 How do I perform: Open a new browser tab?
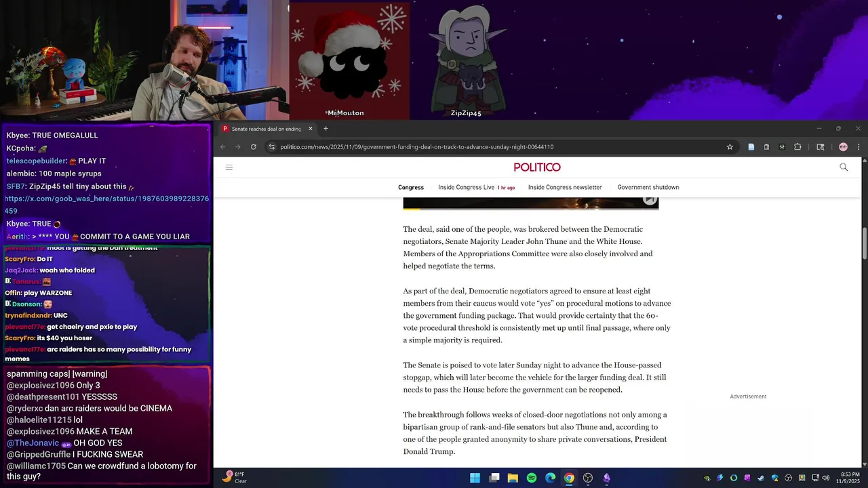(325, 129)
